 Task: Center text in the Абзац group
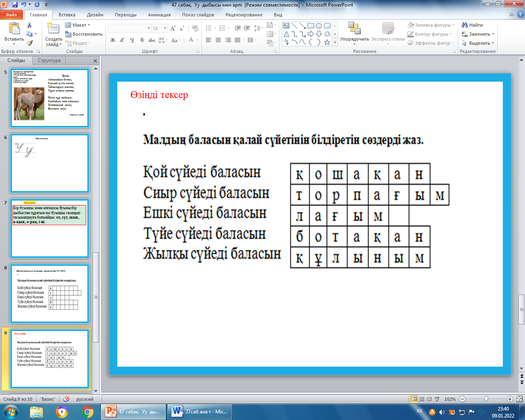(x=218, y=40)
